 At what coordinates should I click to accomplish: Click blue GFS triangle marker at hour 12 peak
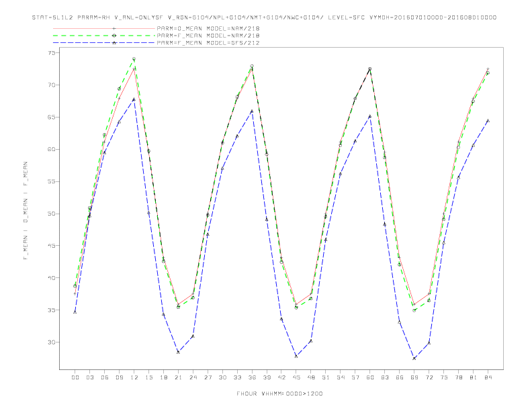(x=134, y=99)
